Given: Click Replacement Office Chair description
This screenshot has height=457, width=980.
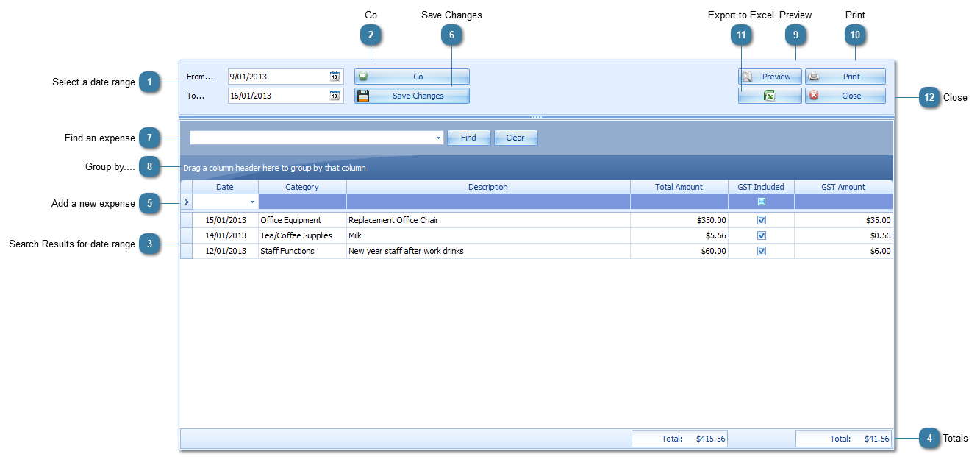Looking at the screenshot, I should tap(488, 220).
